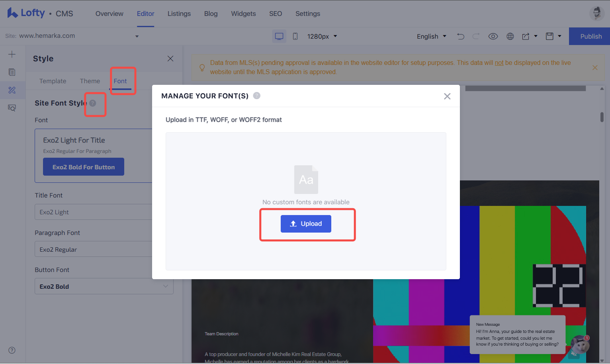Click the Team Description text
610x364 pixels.
click(221, 334)
